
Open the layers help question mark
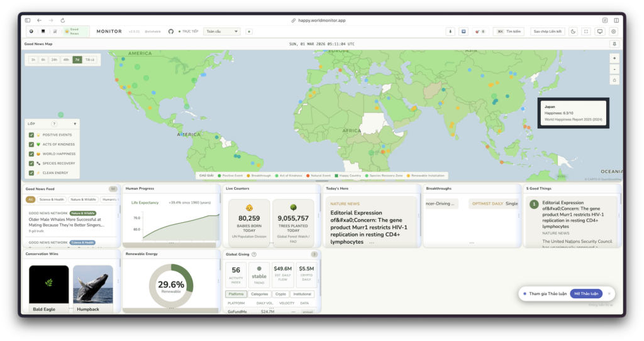[x=54, y=124]
